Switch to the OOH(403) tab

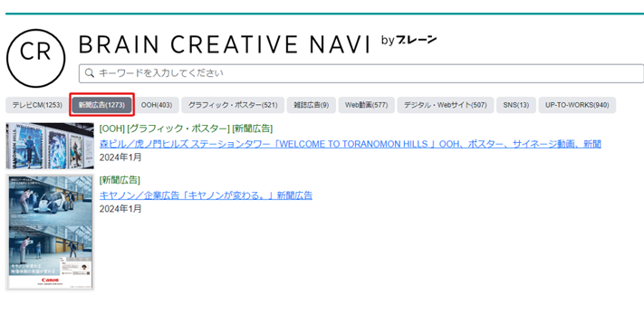coord(157,105)
